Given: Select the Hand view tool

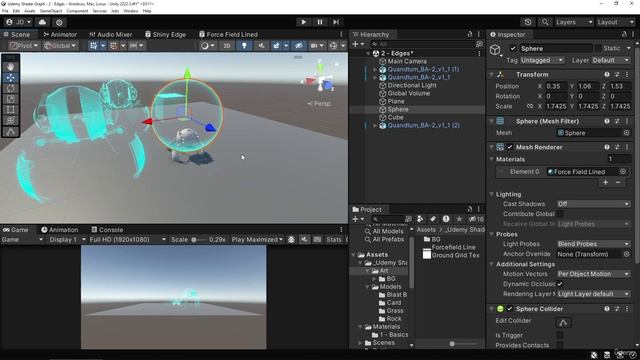Looking at the screenshot, I should [x=11, y=67].
